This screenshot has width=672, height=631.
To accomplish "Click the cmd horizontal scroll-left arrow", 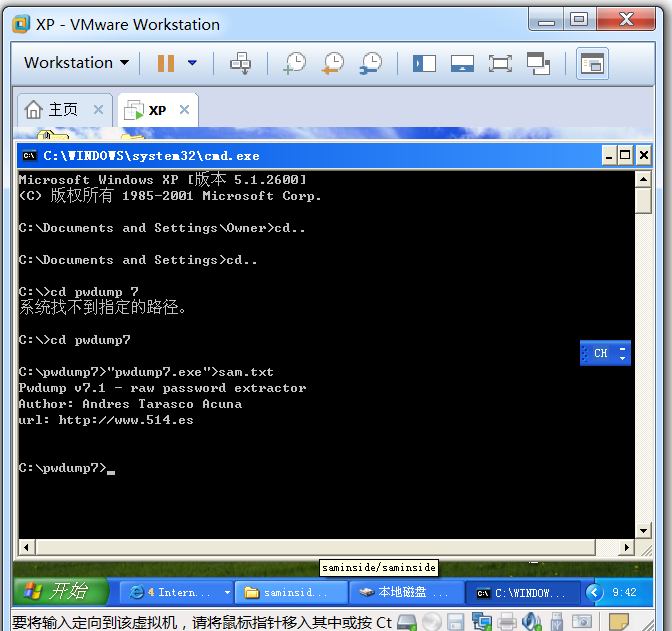I will (27, 547).
